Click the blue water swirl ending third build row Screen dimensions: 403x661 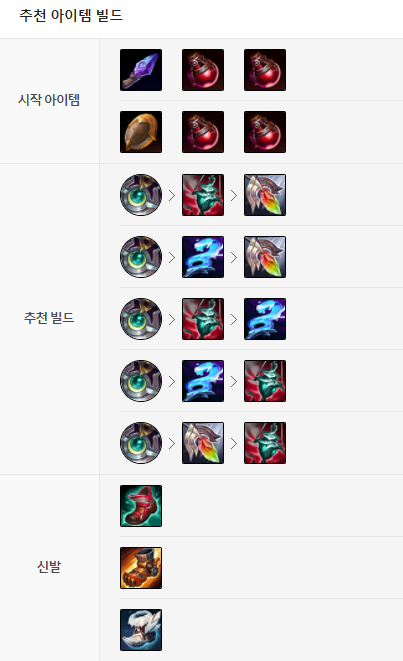click(x=265, y=319)
